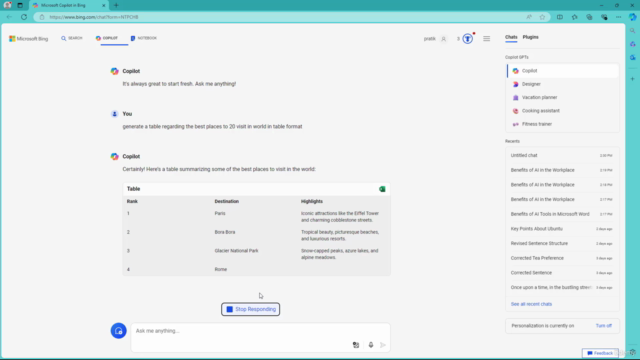Open the Microsoft Bing logo home link
The image size is (640, 360).
pyautogui.click(x=29, y=38)
